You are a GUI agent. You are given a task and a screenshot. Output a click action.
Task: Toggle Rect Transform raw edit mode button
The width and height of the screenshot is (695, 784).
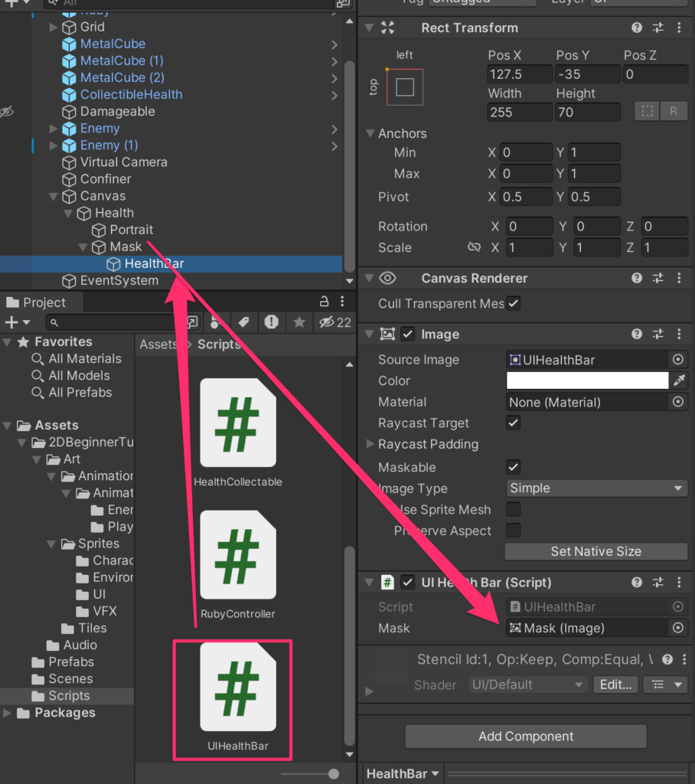click(674, 111)
